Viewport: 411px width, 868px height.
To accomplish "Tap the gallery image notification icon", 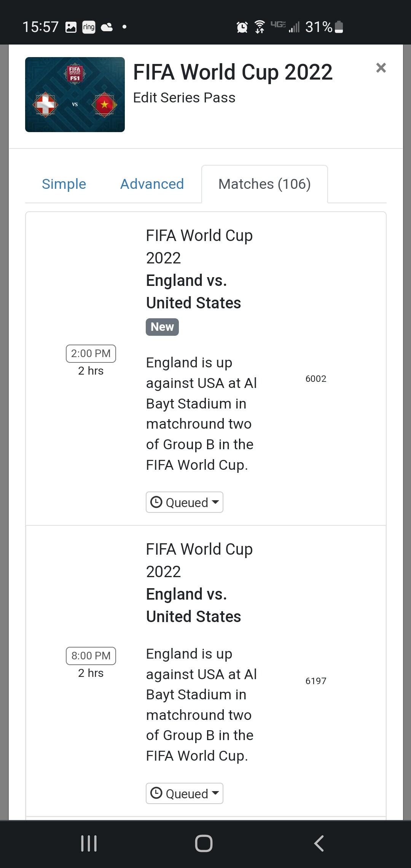I will [71, 27].
